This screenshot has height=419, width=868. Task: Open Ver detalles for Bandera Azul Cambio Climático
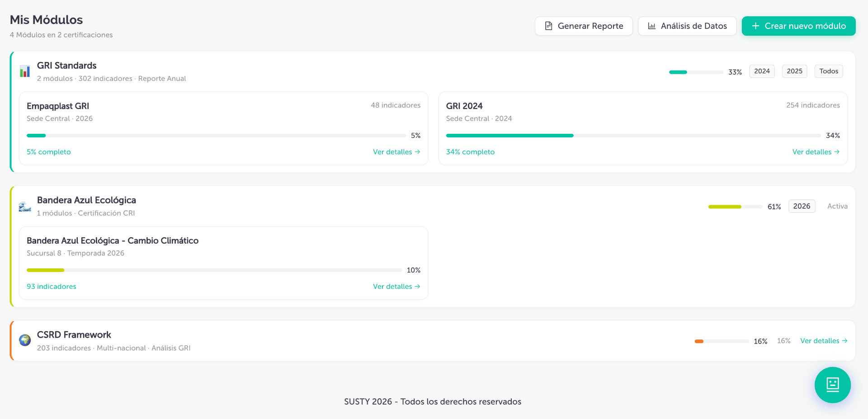pos(396,287)
